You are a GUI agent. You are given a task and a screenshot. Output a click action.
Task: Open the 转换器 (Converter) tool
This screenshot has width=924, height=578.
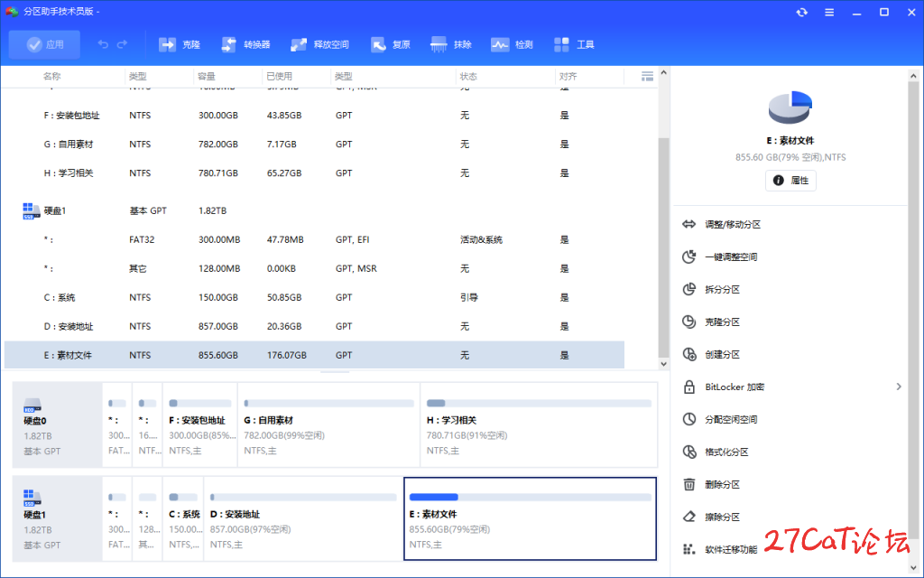point(229,44)
